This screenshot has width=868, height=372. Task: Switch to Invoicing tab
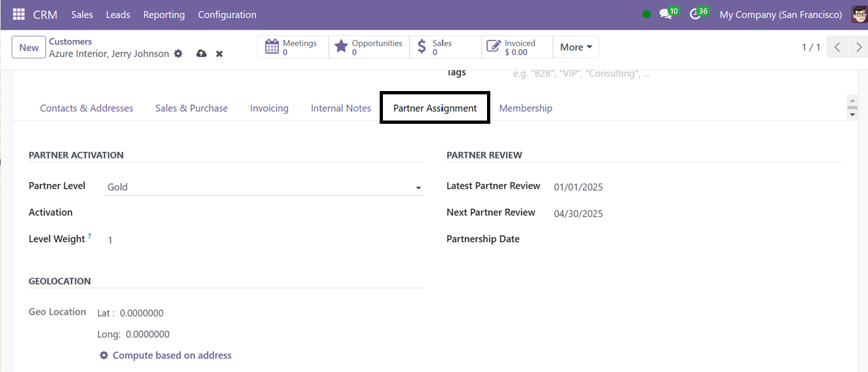[269, 108]
